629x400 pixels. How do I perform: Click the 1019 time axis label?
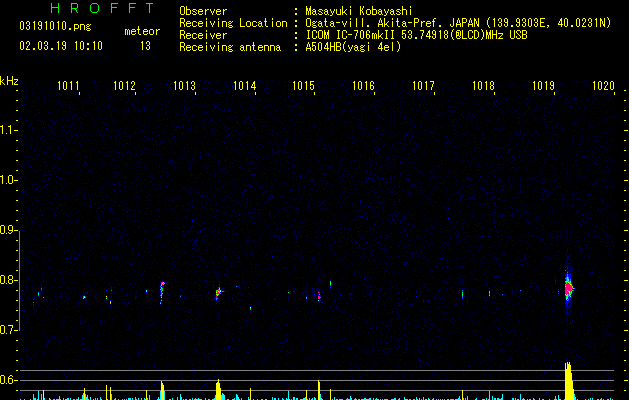point(543,85)
